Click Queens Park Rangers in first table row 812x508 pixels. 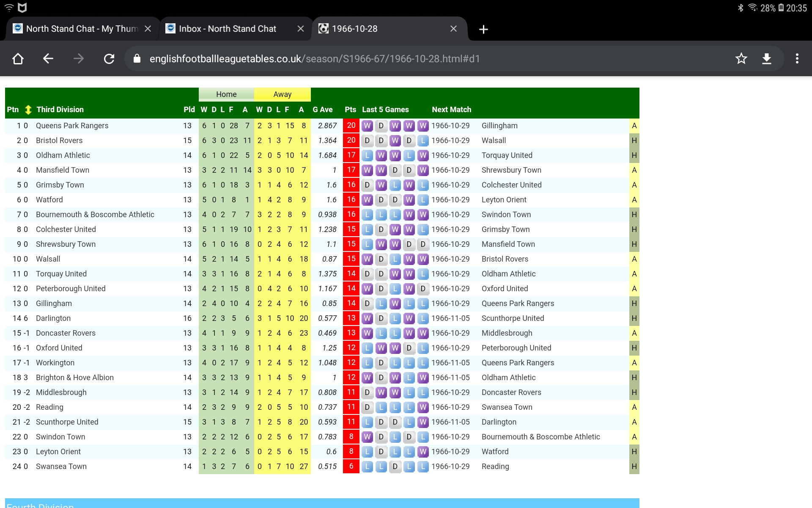click(x=72, y=126)
